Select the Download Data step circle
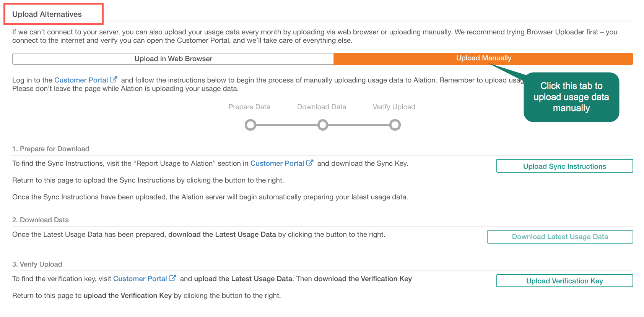 tap(323, 125)
